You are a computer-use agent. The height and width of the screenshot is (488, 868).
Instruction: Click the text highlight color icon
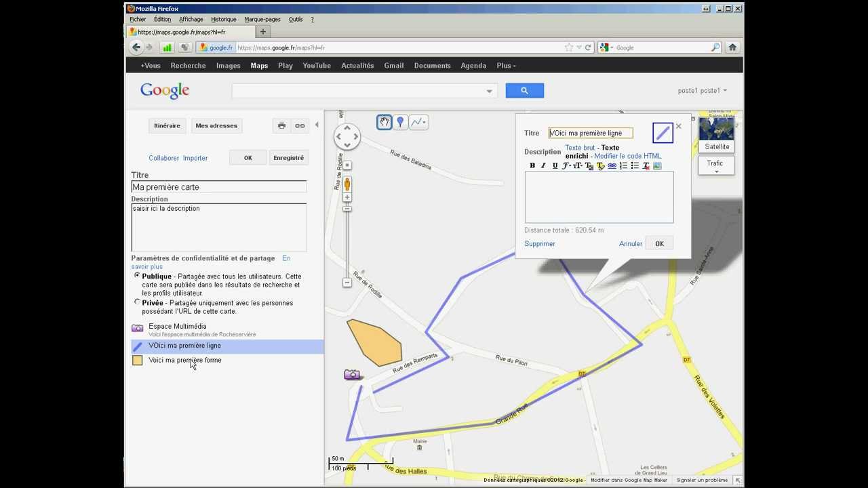pos(600,165)
